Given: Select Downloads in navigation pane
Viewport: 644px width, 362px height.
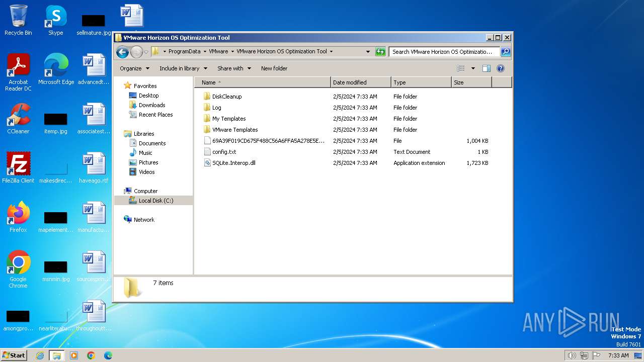Looking at the screenshot, I should coord(152,105).
